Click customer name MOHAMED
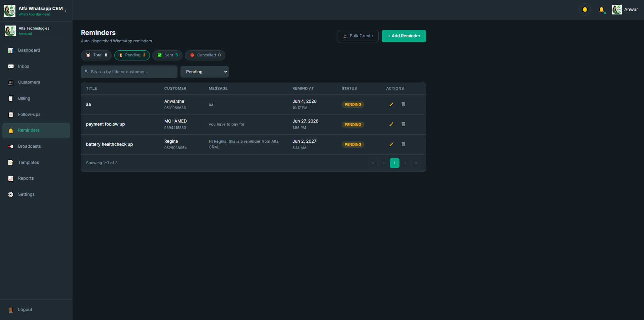The width and height of the screenshot is (644, 320). pos(175,121)
